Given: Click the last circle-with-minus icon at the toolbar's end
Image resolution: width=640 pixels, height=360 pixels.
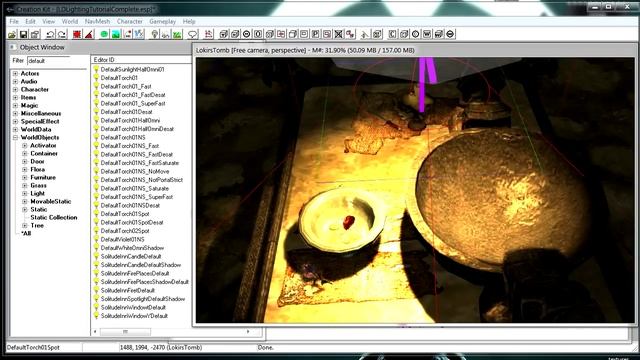Looking at the screenshot, I should pyautogui.click(x=450, y=34).
